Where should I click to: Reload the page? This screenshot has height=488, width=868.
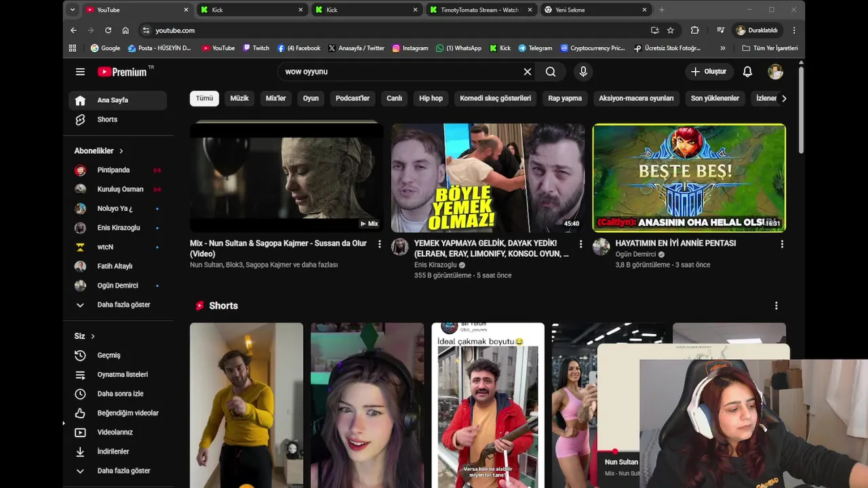click(x=108, y=30)
